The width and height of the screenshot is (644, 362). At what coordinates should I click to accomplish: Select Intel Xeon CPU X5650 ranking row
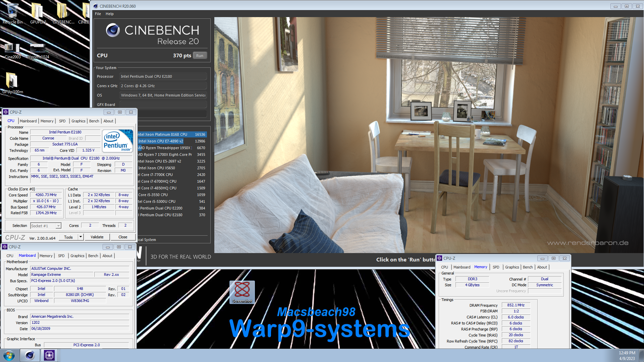(172, 168)
